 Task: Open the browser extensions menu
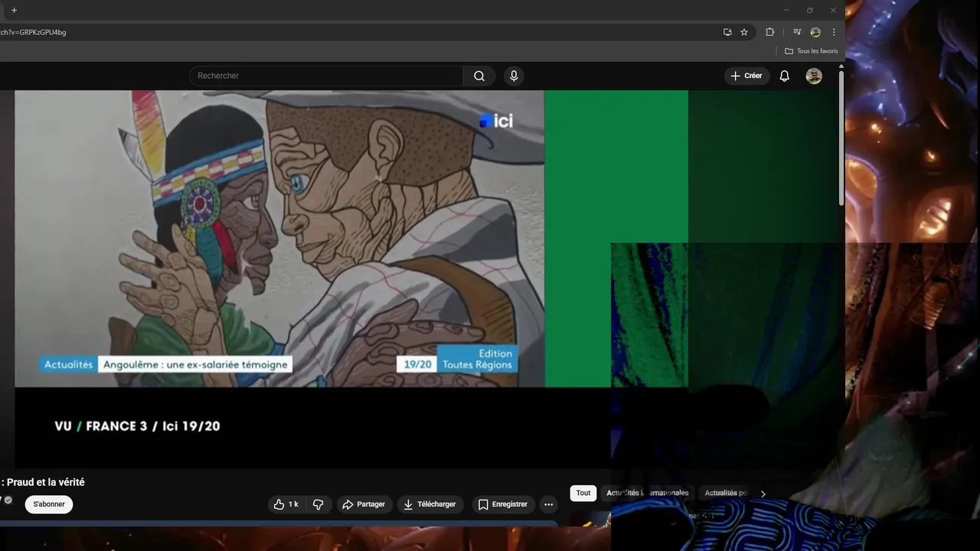pos(770,32)
